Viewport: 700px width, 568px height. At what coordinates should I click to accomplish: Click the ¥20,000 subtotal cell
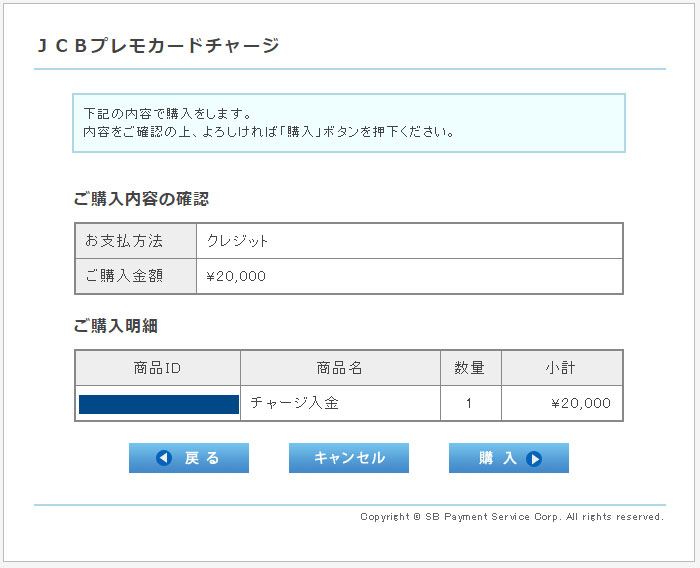[562, 403]
